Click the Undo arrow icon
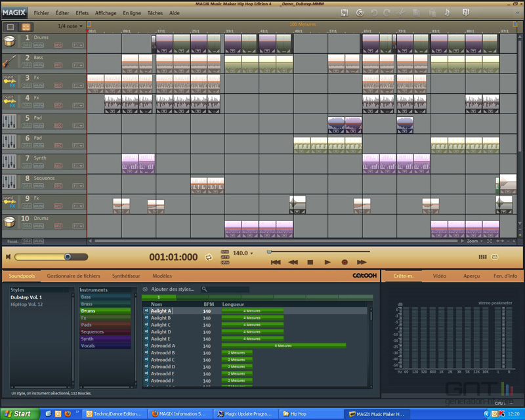The width and height of the screenshot is (525, 420). click(x=374, y=13)
